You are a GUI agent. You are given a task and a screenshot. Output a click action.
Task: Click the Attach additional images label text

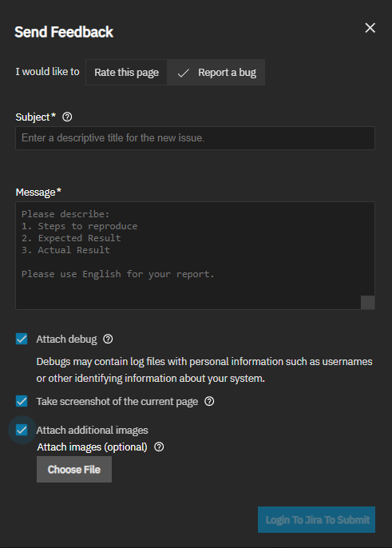[93, 431]
